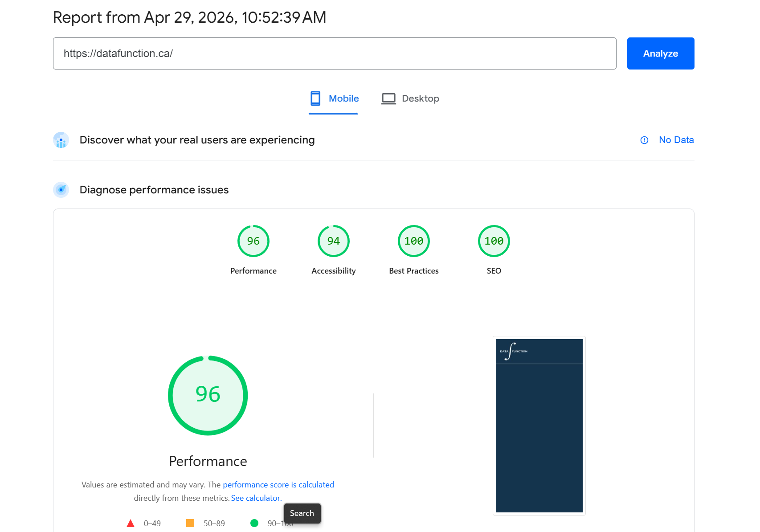Screen dimensions: 760x532
Task: Click the diagnose performance radar icon
Action: pyautogui.click(x=61, y=190)
